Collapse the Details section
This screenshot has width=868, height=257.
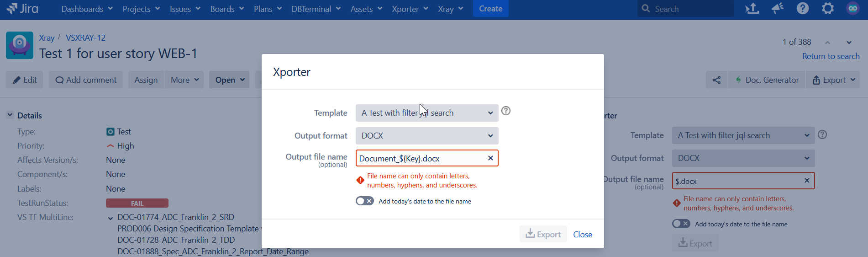[x=10, y=115]
